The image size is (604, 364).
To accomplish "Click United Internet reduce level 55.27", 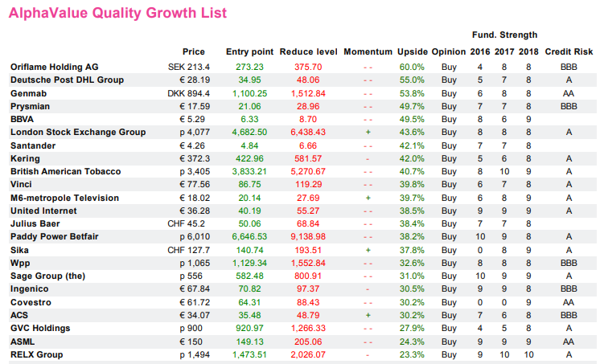I will [308, 211].
